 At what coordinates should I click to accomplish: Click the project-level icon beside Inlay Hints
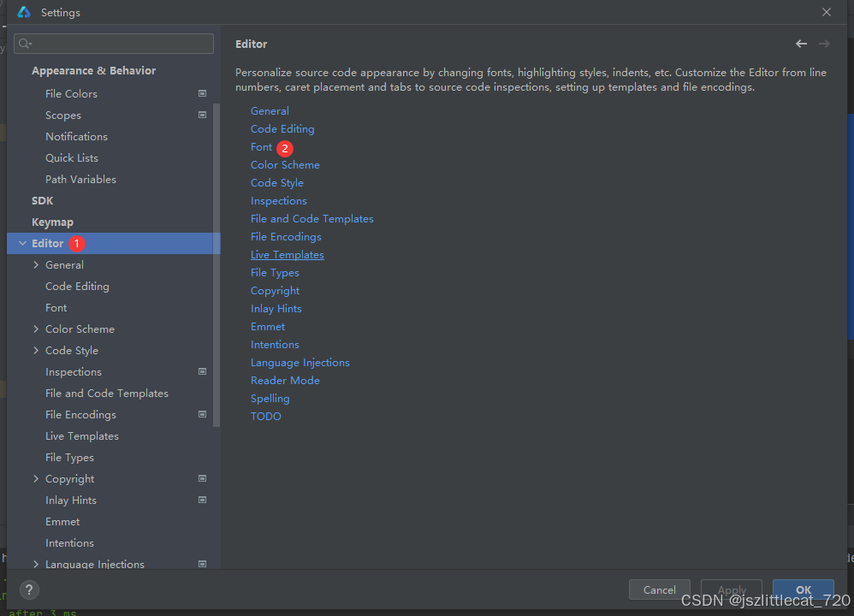203,500
